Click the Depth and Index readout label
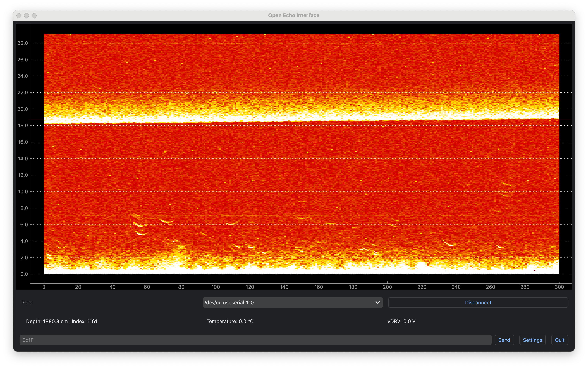 pyautogui.click(x=62, y=321)
